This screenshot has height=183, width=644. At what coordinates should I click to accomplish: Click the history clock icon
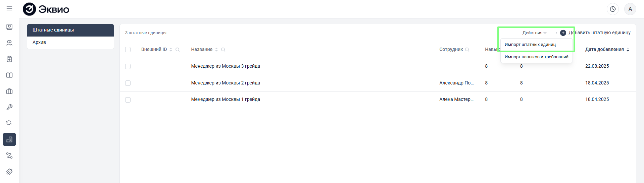click(613, 9)
